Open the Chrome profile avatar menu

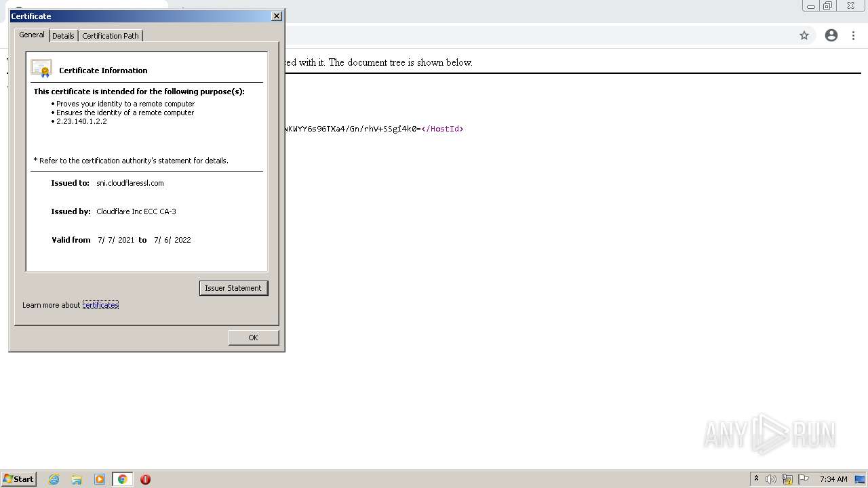[x=831, y=35]
